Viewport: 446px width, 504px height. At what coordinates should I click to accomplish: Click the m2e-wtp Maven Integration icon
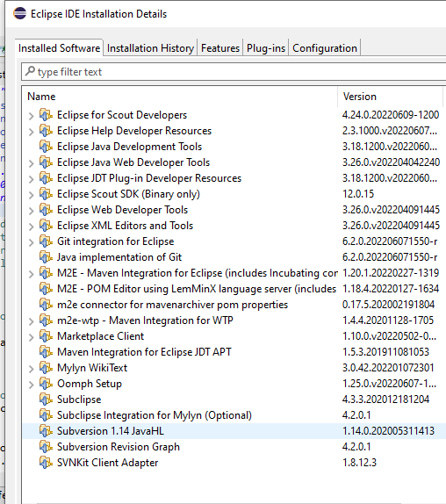point(46,320)
